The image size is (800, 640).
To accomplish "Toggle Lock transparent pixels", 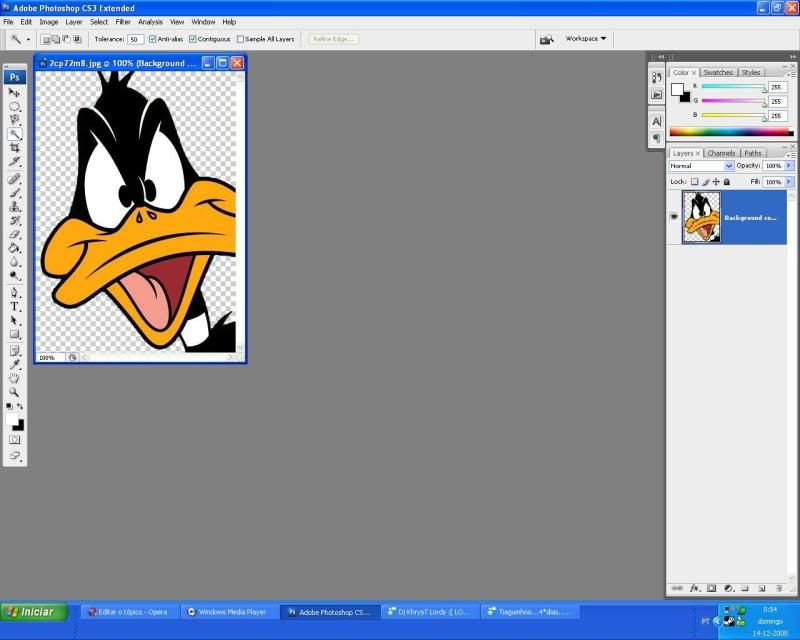I will click(x=694, y=182).
